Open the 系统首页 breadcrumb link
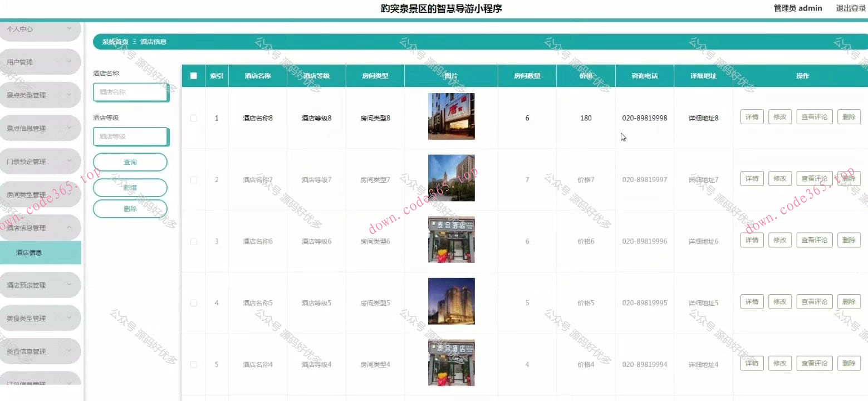The height and width of the screenshot is (401, 868). tap(112, 41)
